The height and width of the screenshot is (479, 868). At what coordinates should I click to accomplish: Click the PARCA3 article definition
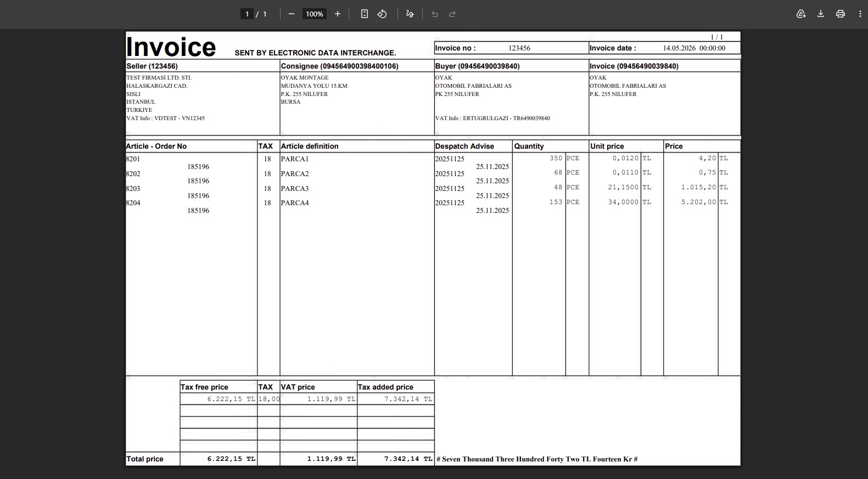pyautogui.click(x=295, y=188)
